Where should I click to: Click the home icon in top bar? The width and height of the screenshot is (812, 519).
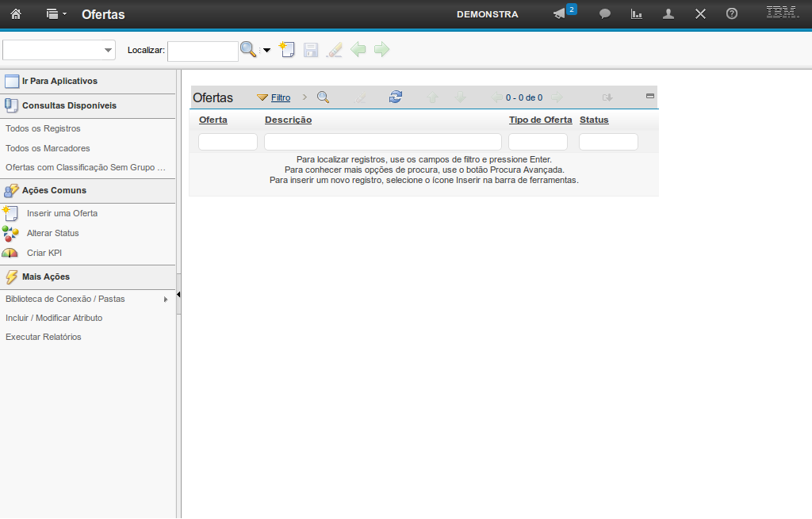[16, 14]
